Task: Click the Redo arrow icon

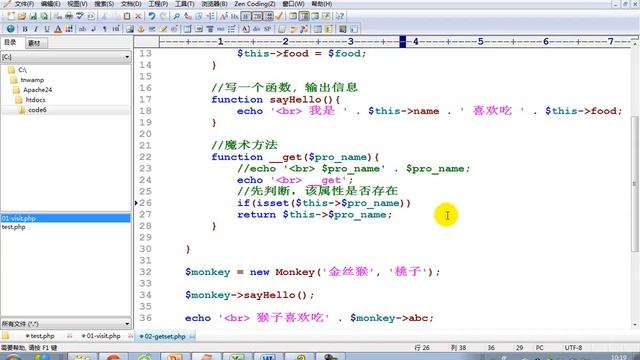Action: 163,16
